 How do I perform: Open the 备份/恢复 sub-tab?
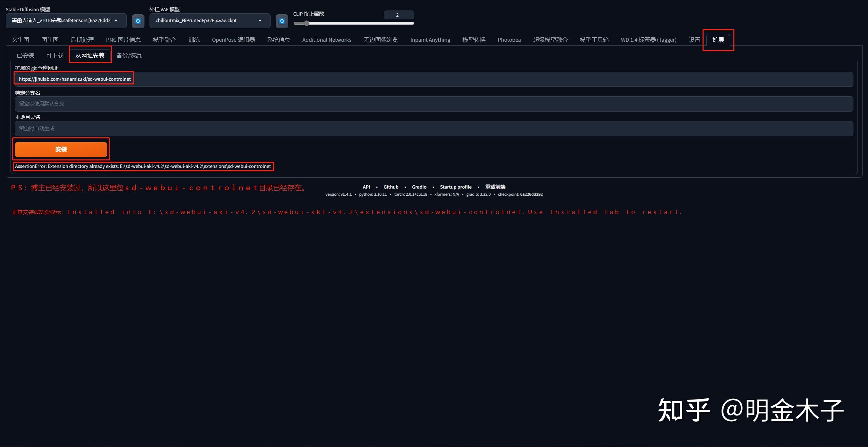(129, 55)
